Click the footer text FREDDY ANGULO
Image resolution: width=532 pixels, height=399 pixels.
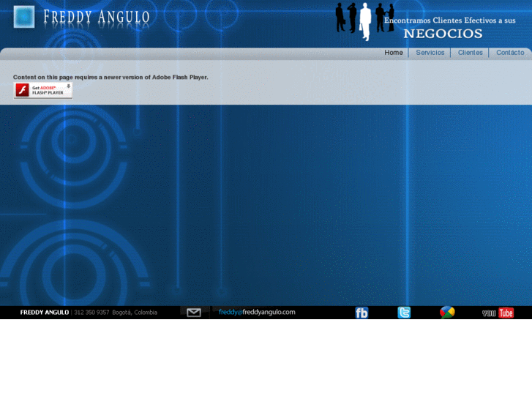[x=45, y=313]
